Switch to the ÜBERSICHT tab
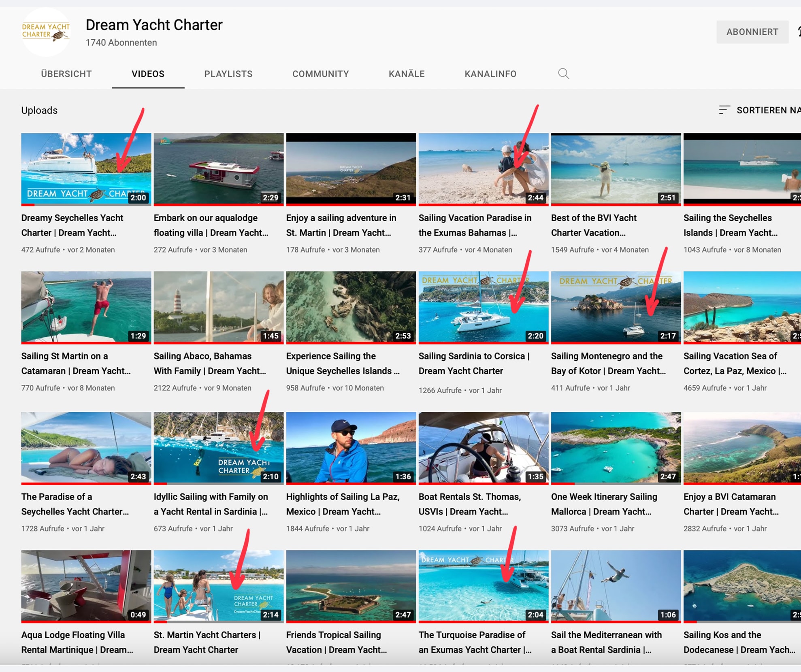Screen dimensions: 801x672 [x=66, y=74]
